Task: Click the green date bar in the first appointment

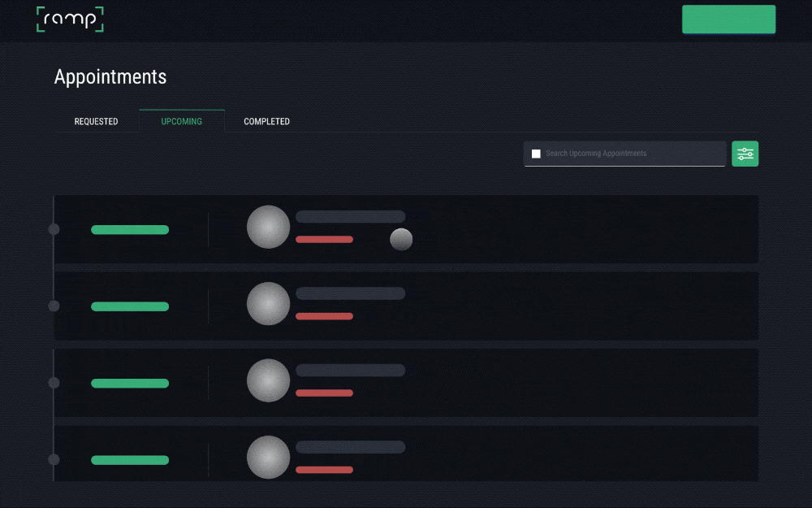Action: [x=130, y=230]
